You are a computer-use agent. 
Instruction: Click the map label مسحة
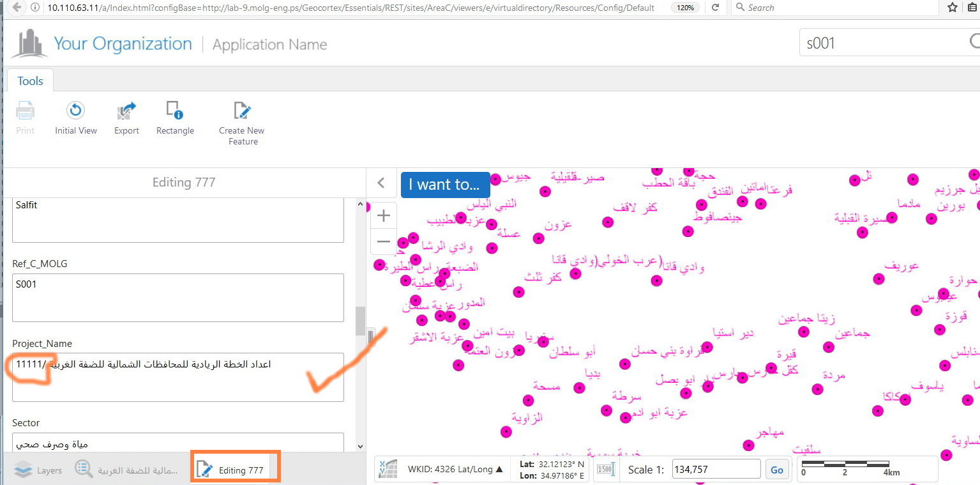(547, 387)
